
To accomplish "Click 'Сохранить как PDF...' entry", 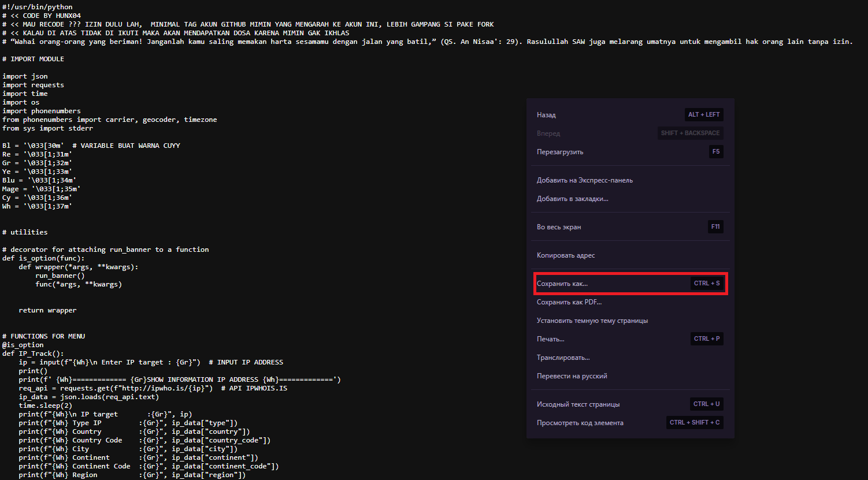I will point(569,302).
